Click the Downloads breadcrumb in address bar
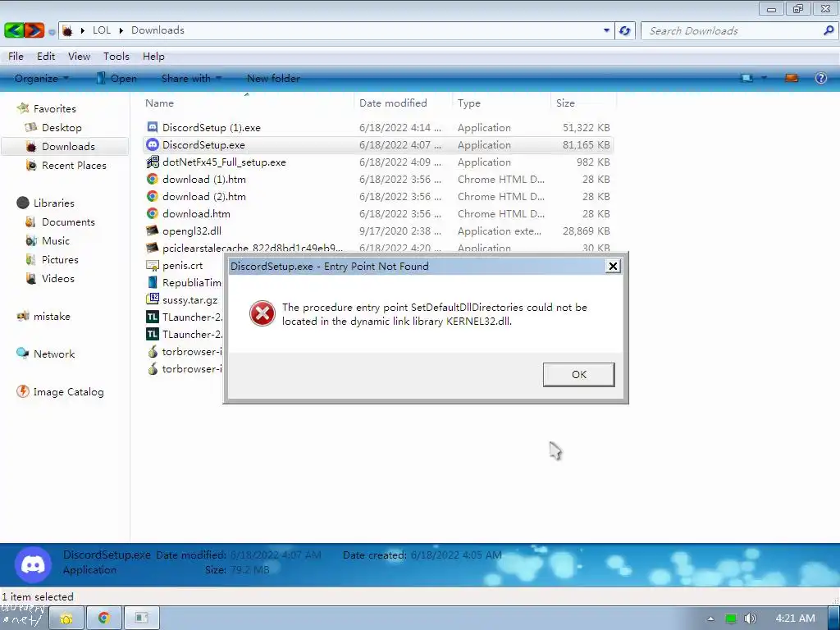The width and height of the screenshot is (840, 630). click(x=157, y=30)
